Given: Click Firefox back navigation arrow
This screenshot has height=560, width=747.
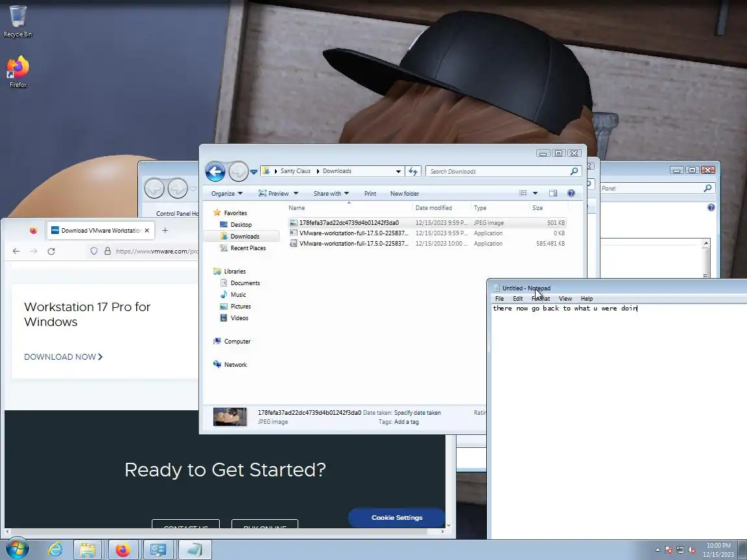Looking at the screenshot, I should click(x=16, y=251).
